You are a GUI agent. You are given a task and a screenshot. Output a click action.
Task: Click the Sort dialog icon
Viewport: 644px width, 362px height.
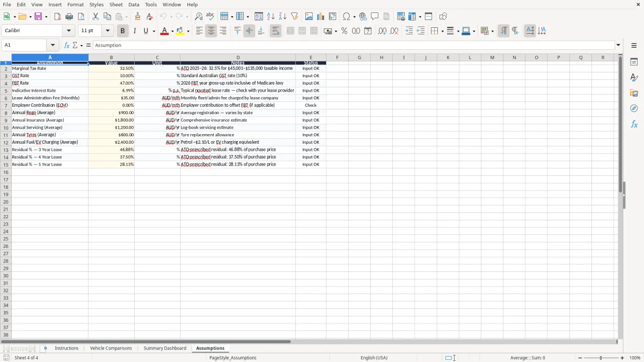tap(259, 17)
